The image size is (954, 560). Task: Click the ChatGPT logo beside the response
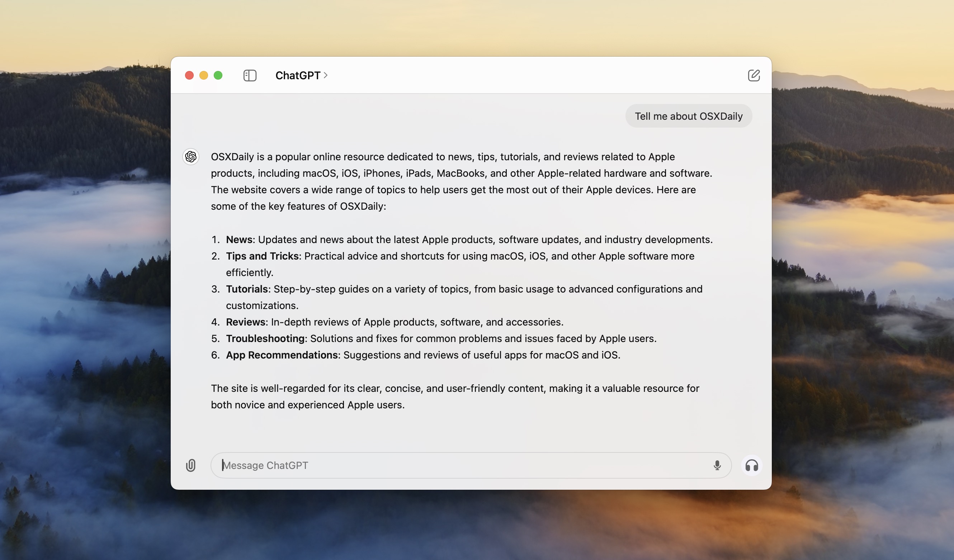(x=191, y=157)
